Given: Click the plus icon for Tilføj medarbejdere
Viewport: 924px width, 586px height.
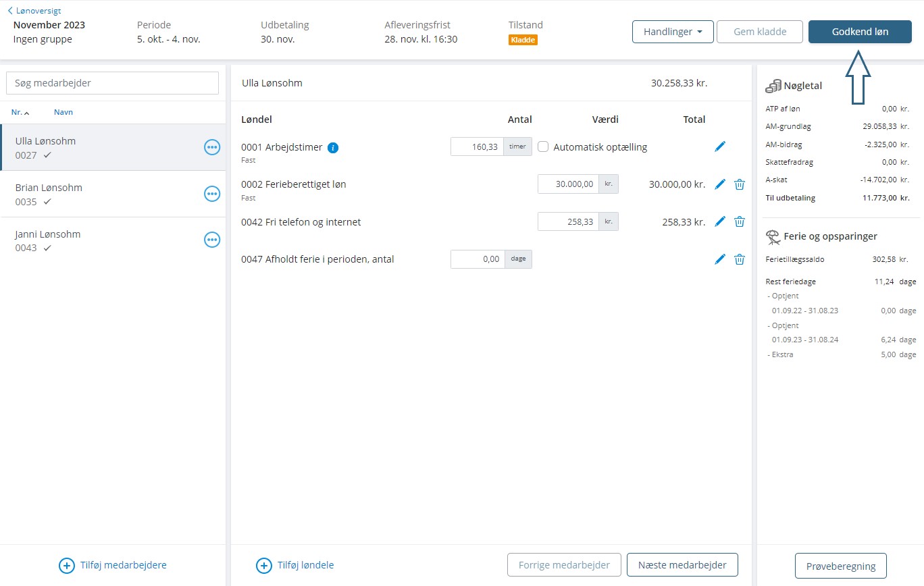Looking at the screenshot, I should click(67, 566).
